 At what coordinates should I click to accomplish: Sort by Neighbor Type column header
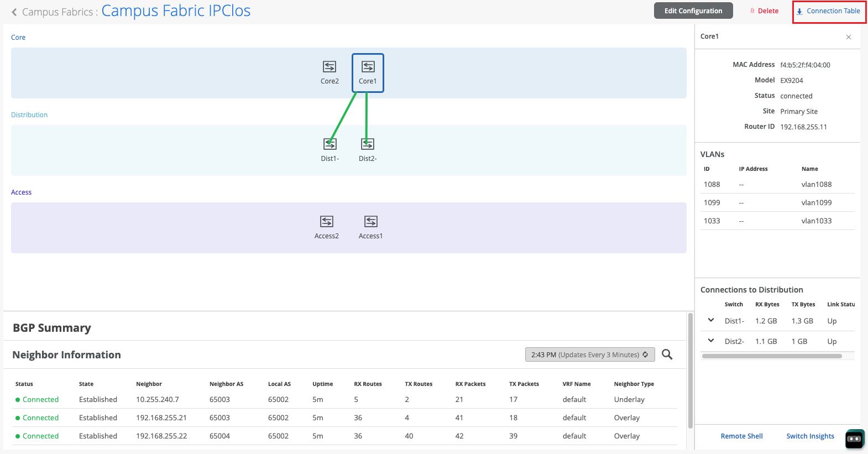tap(634, 384)
